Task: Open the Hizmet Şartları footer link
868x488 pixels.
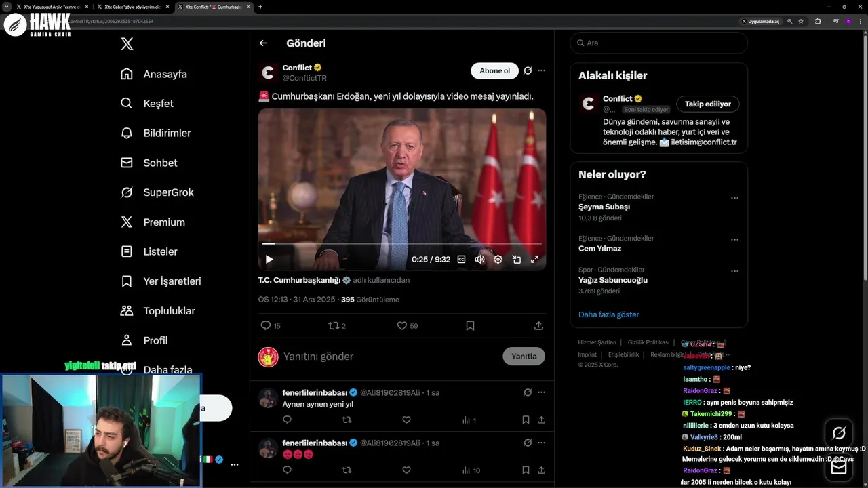Action: click(x=597, y=342)
